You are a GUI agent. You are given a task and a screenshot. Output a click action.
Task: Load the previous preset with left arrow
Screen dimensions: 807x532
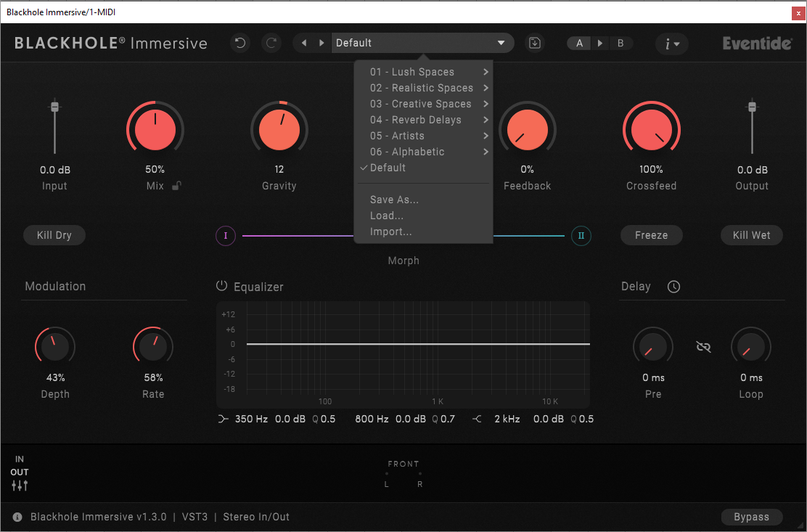[x=304, y=43]
